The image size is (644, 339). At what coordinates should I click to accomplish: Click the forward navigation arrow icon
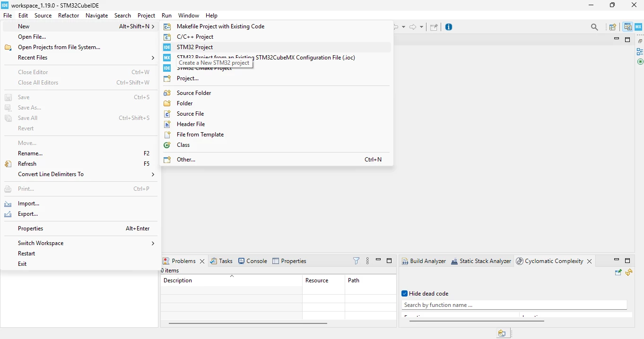[413, 27]
